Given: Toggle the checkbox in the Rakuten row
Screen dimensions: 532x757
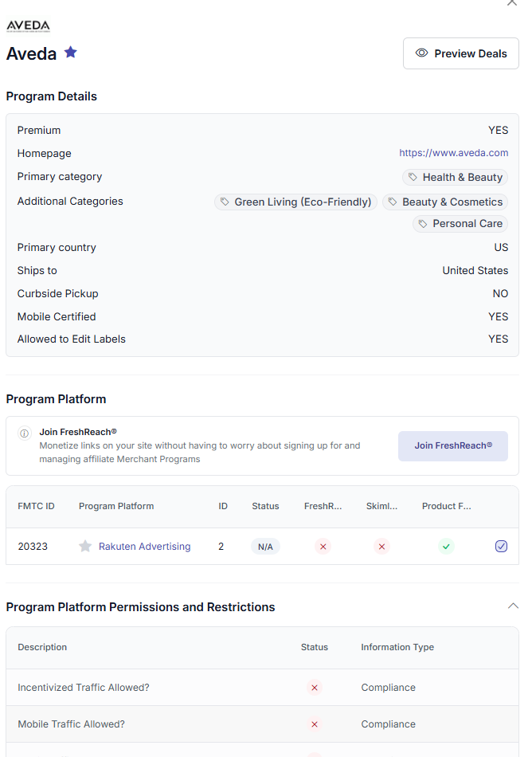Looking at the screenshot, I should [501, 547].
